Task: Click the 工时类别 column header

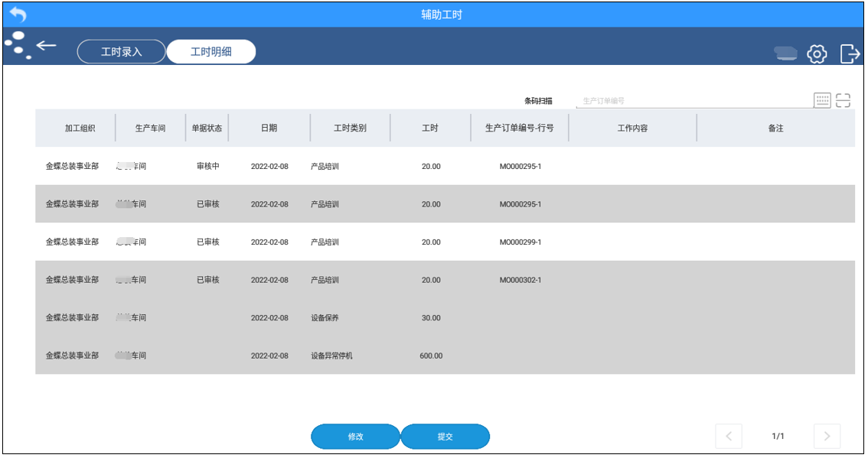Action: [350, 127]
